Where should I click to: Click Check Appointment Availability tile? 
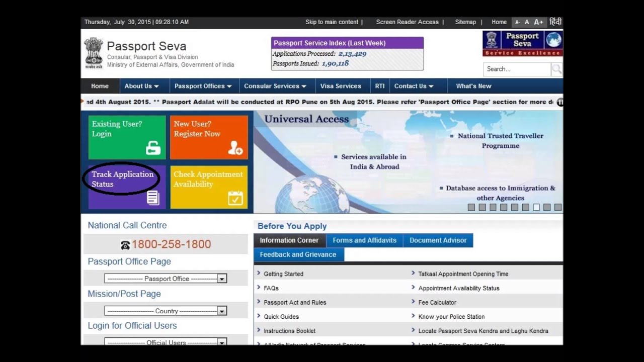pyautogui.click(x=209, y=187)
